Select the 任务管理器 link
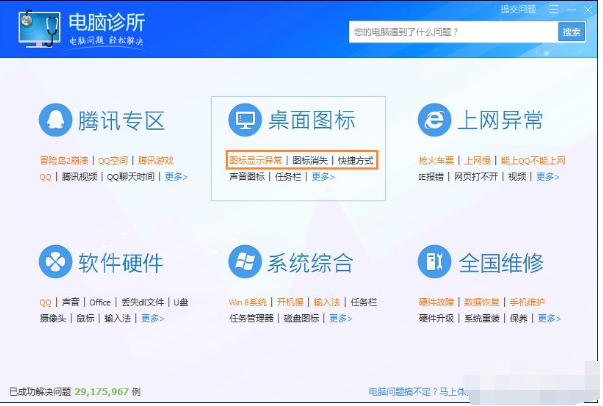 pyautogui.click(x=251, y=319)
